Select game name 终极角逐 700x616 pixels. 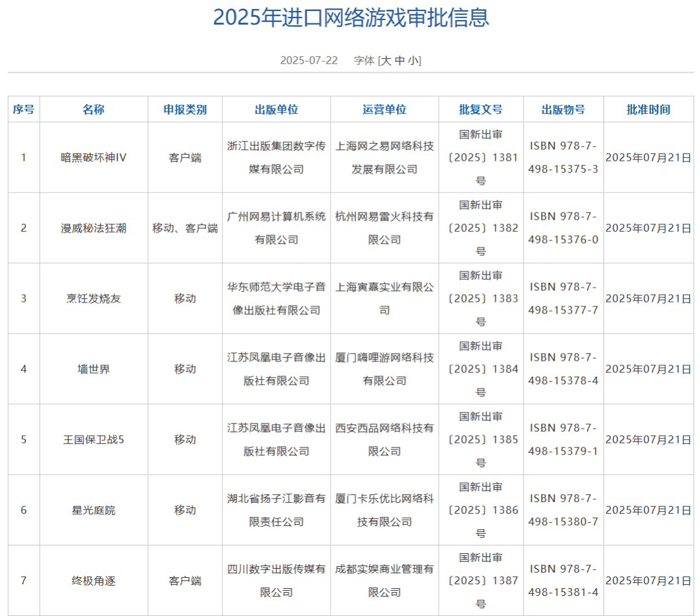point(94,580)
